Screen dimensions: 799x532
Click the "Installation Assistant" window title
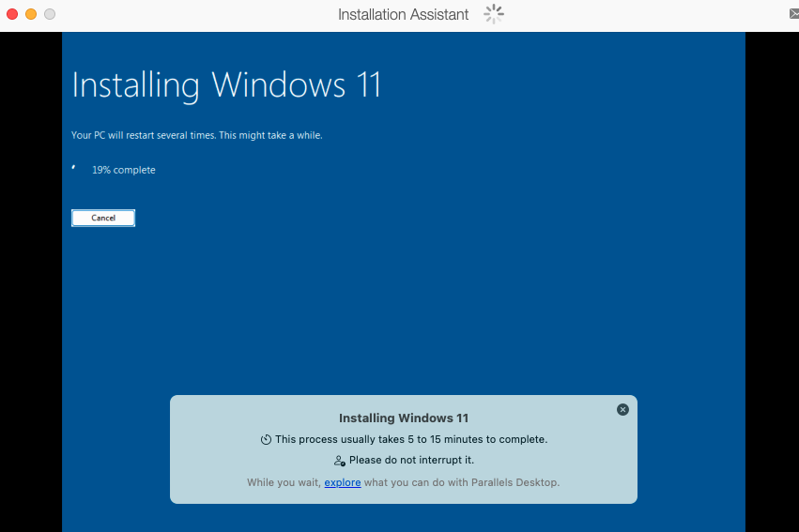point(403,14)
